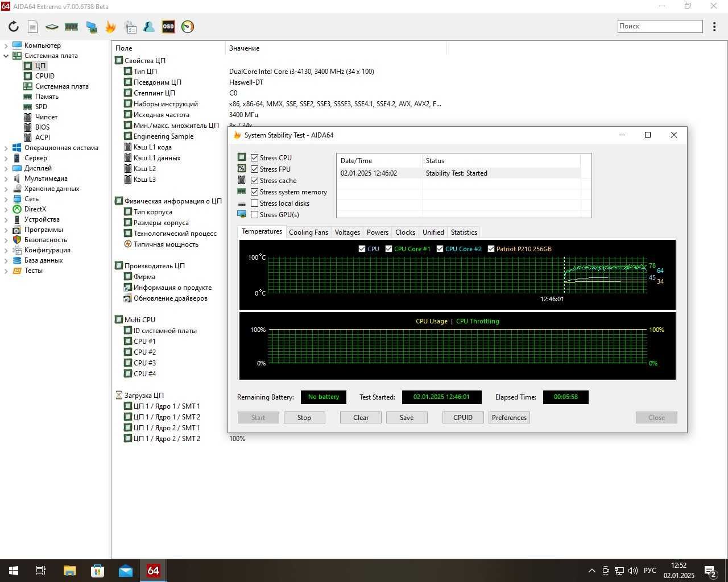
Task: Toggle the CPU graph checkbox
Action: (x=362, y=248)
